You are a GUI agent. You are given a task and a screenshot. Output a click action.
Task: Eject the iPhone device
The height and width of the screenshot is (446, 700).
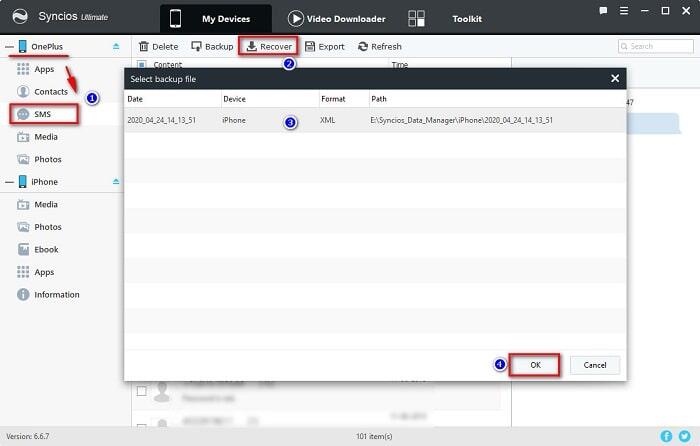(x=116, y=182)
